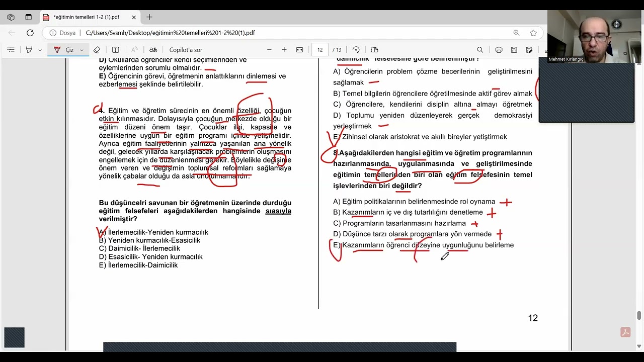
Task: Click the page number field showing 12
Action: pyautogui.click(x=320, y=50)
